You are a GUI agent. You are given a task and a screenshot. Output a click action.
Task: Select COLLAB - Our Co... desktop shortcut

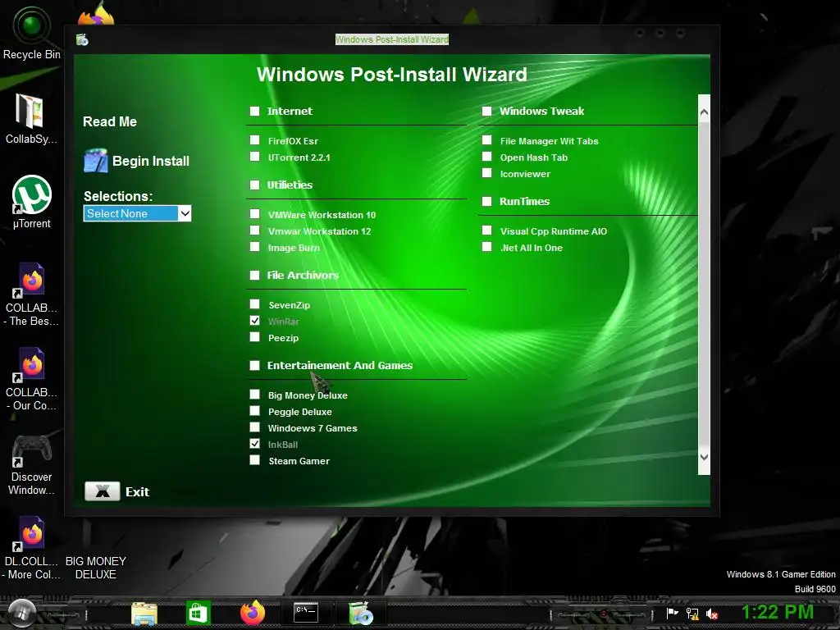31,379
